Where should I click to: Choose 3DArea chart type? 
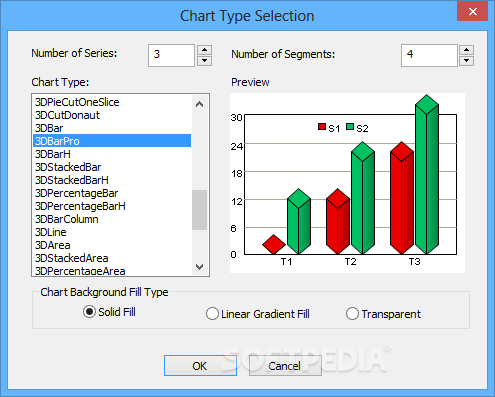112,245
